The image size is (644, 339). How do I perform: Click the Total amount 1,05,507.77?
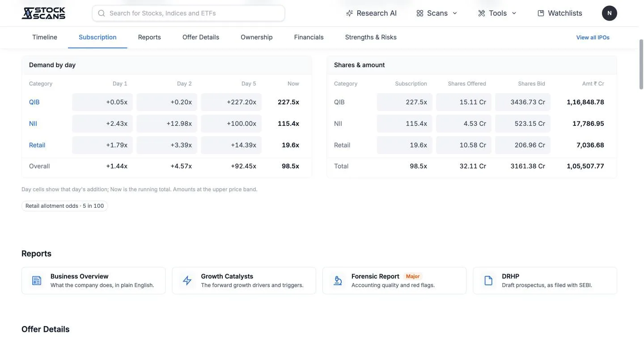585,166
